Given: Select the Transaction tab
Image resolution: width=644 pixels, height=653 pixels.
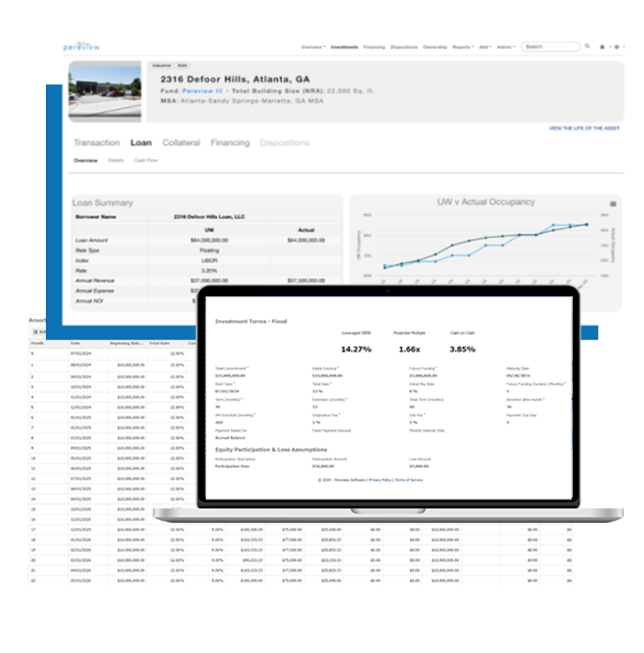Looking at the screenshot, I should [96, 143].
